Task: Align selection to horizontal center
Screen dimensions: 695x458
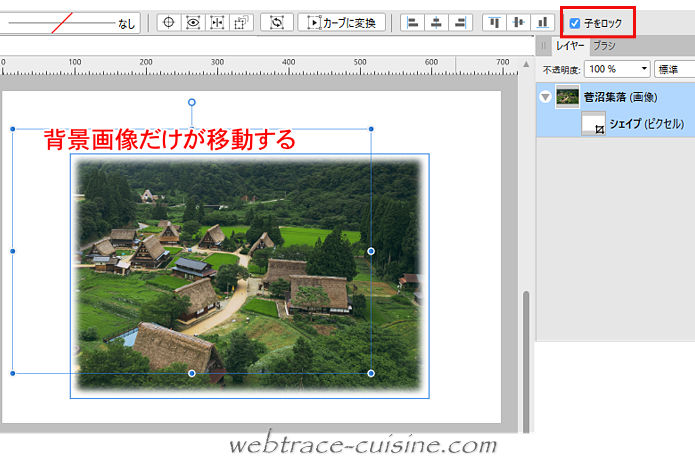Action: (x=436, y=22)
